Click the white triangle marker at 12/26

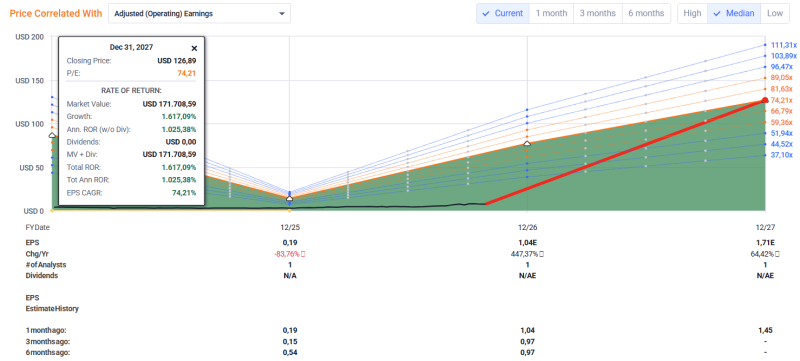pos(528,143)
